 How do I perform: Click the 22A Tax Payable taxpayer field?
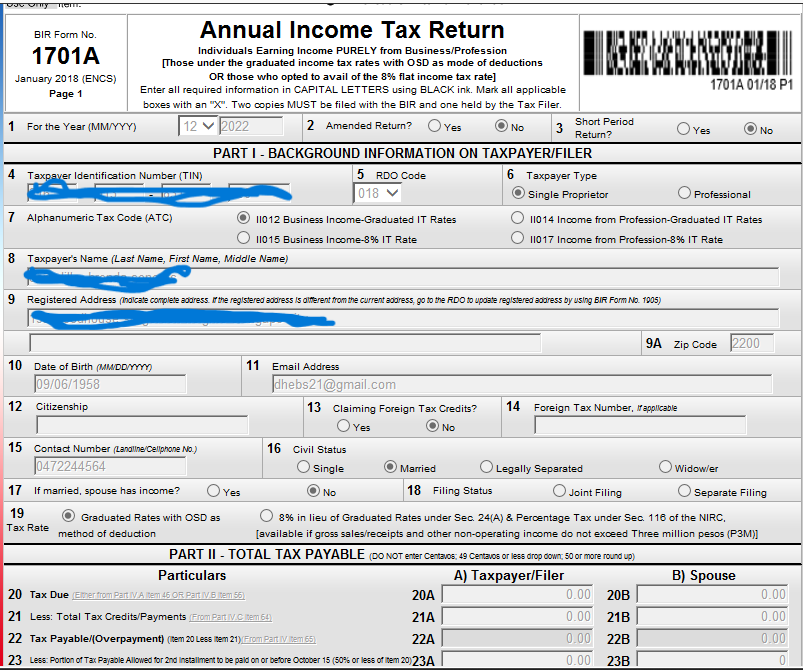click(517, 638)
